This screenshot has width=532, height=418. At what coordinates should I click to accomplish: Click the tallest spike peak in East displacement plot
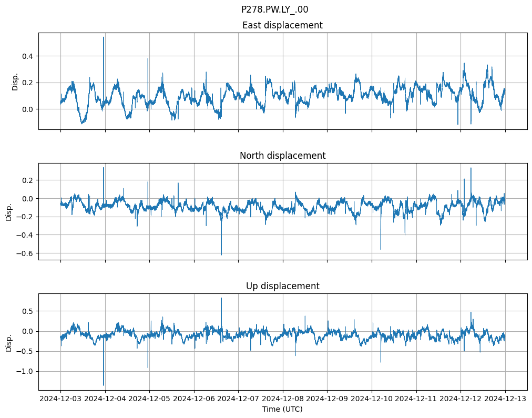(x=104, y=37)
